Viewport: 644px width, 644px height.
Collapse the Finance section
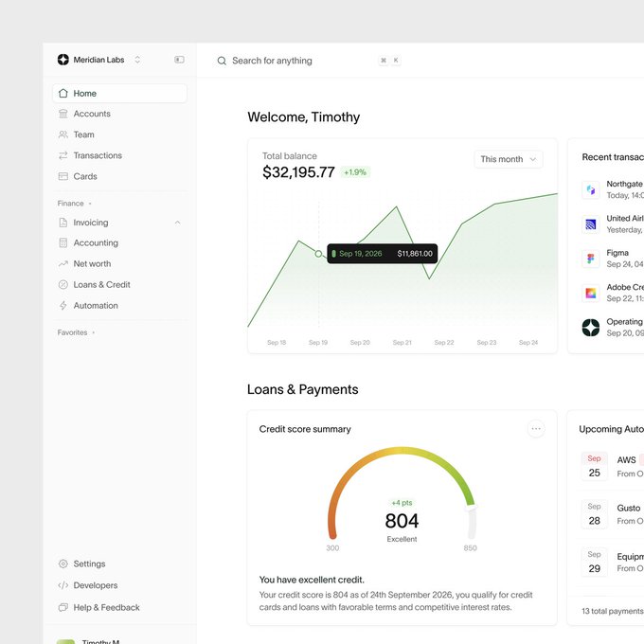[74, 204]
